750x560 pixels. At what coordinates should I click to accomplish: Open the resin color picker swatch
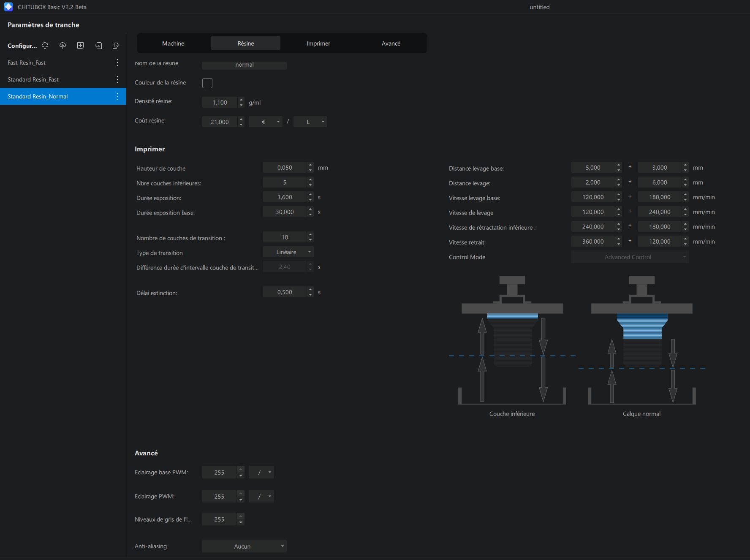point(207,83)
